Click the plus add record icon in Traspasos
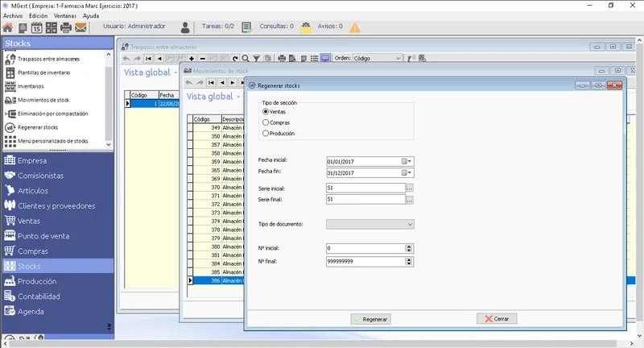644x348 pixels. click(x=192, y=58)
